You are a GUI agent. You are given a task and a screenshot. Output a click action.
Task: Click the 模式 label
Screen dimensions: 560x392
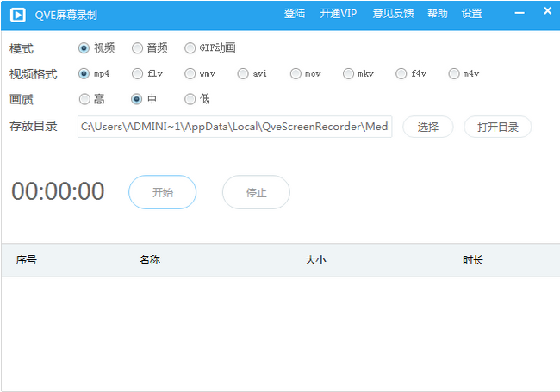(22, 48)
